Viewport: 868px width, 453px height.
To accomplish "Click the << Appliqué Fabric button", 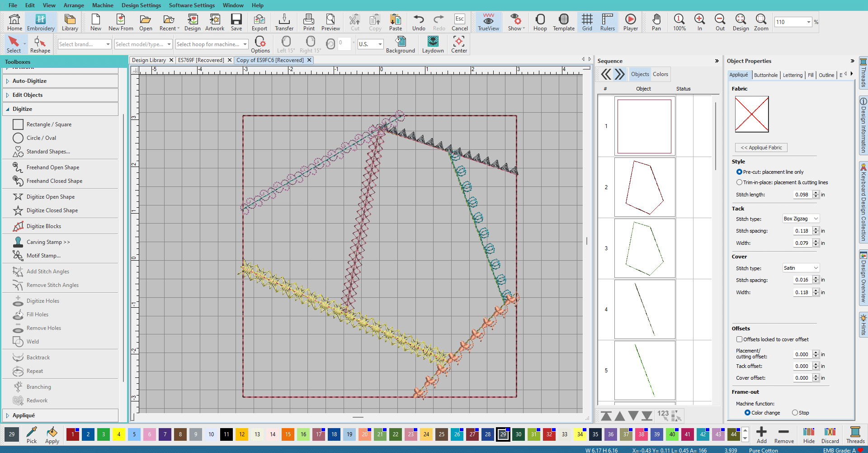I will [x=761, y=148].
